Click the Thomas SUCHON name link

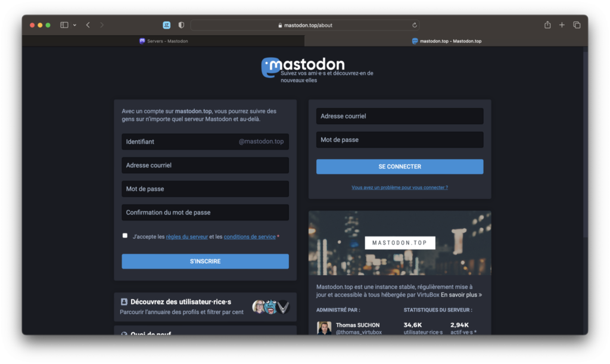click(x=357, y=325)
